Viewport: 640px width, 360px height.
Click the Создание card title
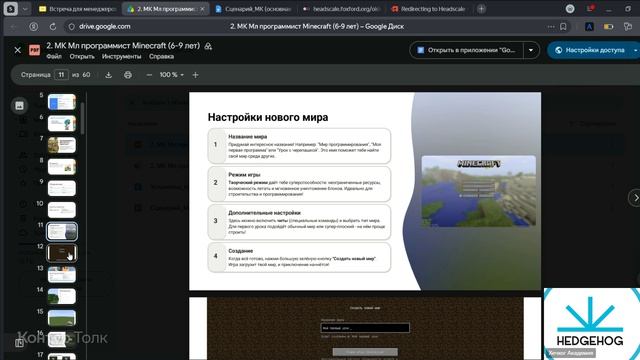pyautogui.click(x=240, y=251)
